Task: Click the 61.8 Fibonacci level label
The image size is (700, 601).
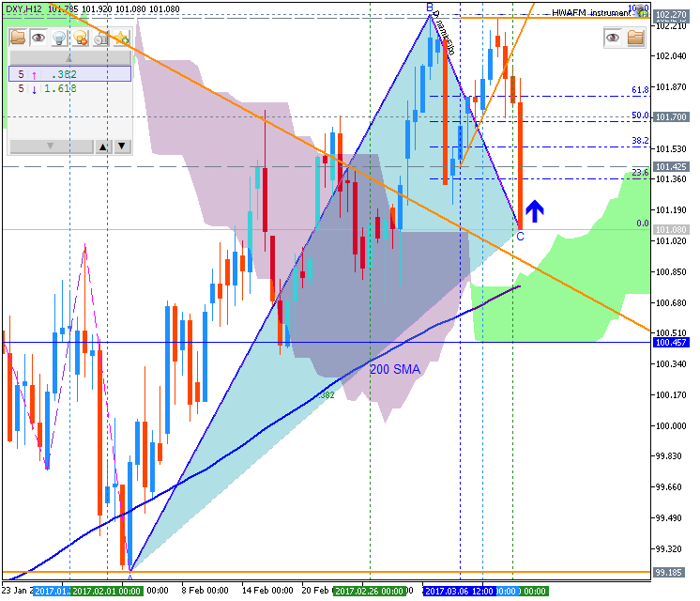Action: pos(640,90)
